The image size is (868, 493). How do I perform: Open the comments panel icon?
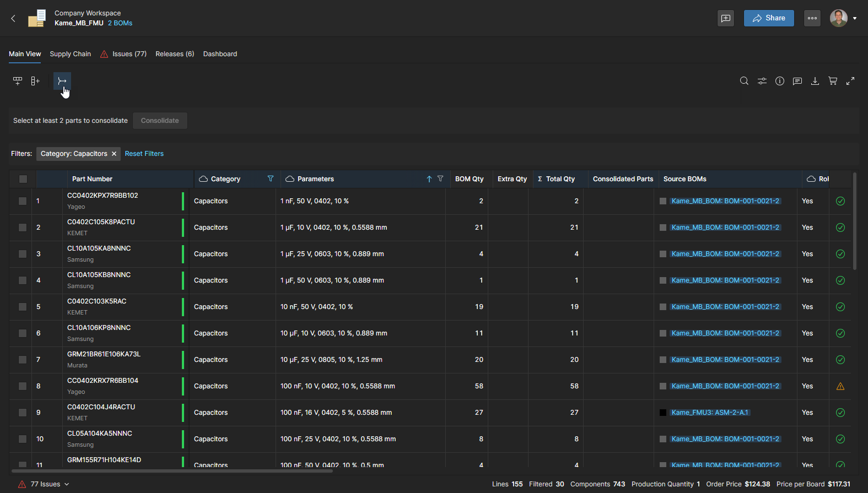pos(797,81)
